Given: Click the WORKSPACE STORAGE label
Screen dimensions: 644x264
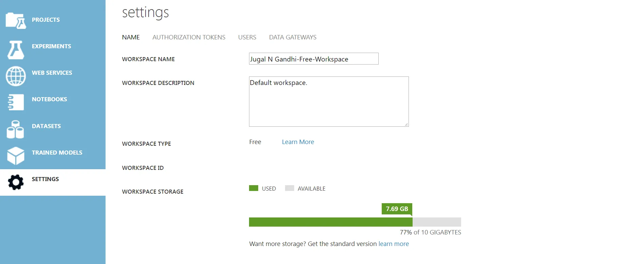Looking at the screenshot, I should coord(153,192).
